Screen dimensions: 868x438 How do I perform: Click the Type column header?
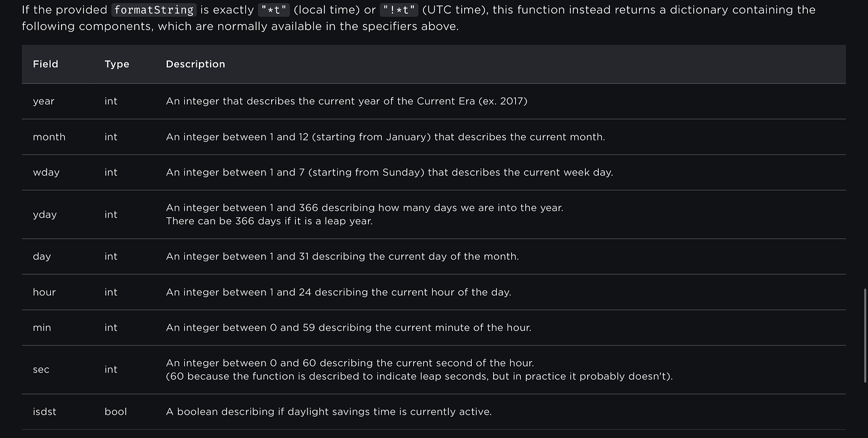[117, 64]
